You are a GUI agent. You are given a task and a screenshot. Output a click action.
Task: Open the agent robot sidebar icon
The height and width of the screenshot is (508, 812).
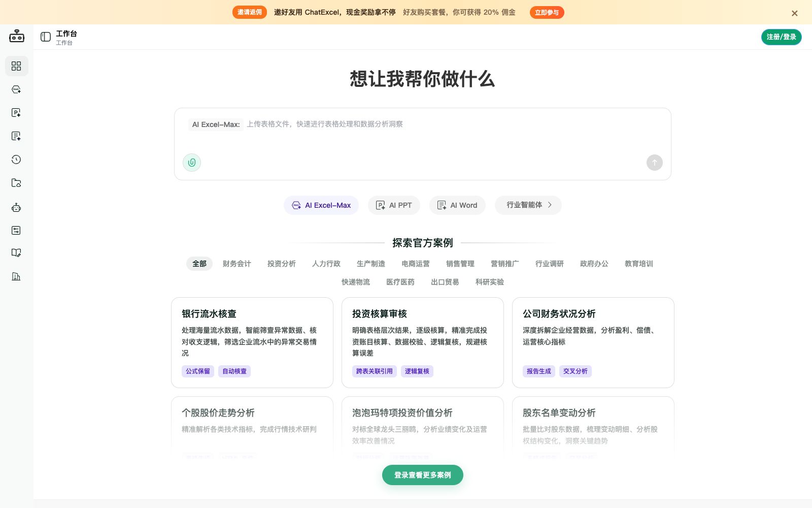point(16,207)
